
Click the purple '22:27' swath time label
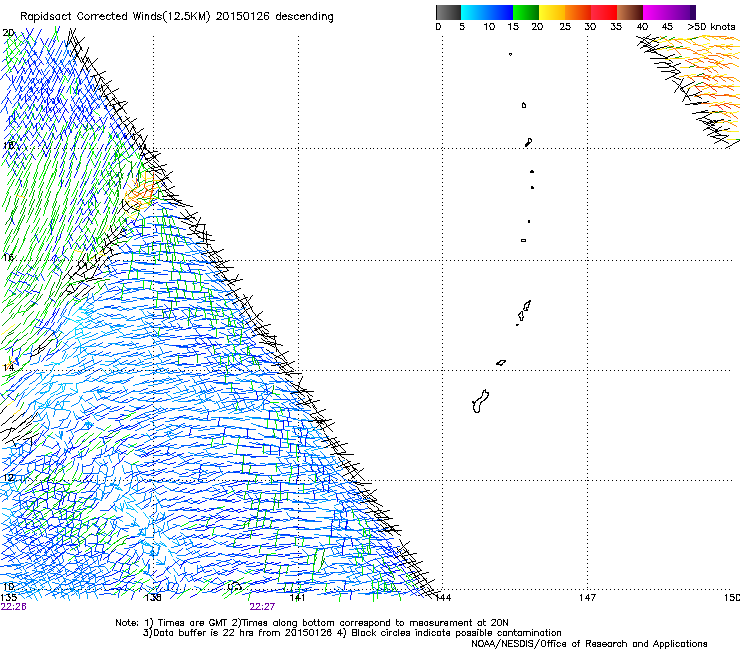coord(262,607)
